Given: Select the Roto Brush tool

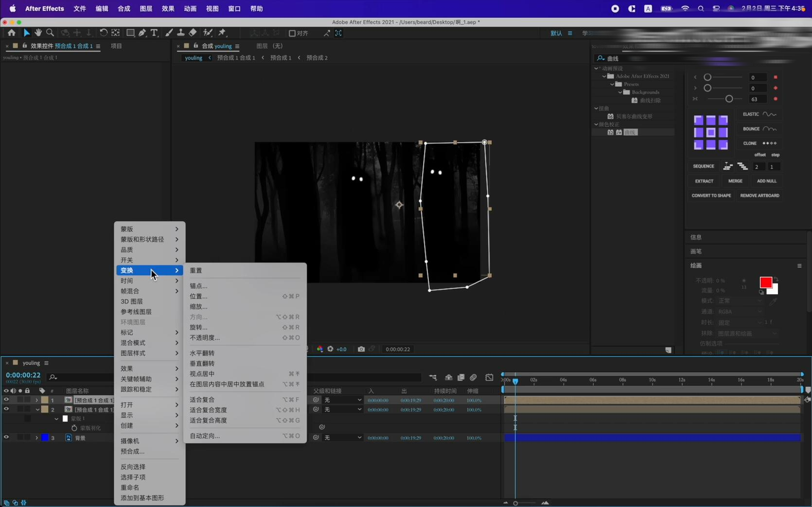Looking at the screenshot, I should (x=208, y=33).
